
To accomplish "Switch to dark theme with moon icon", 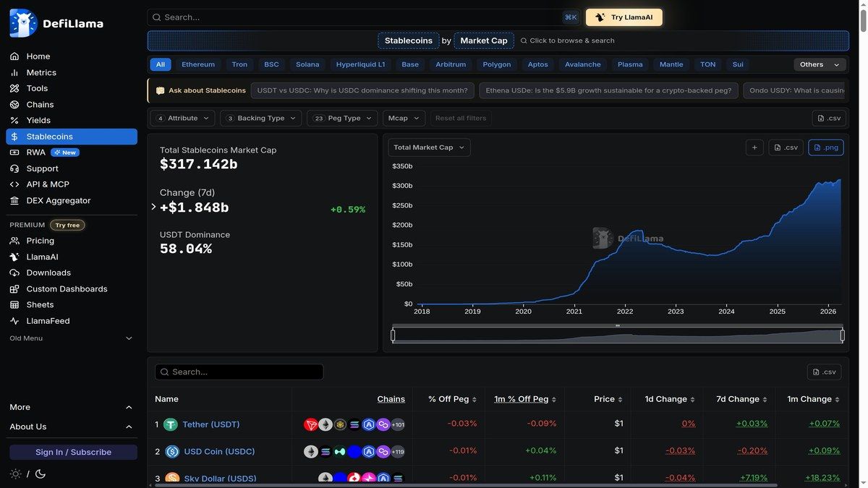I will click(x=39, y=473).
